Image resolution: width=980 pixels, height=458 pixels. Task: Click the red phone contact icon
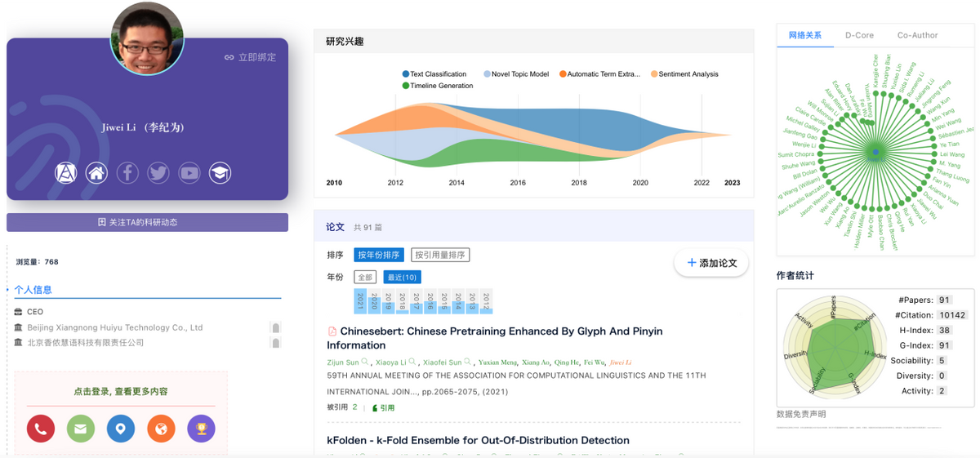click(x=40, y=429)
